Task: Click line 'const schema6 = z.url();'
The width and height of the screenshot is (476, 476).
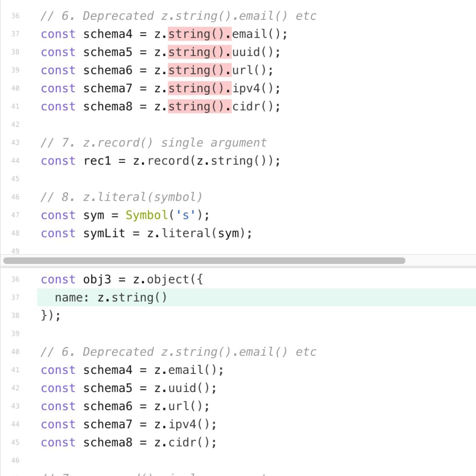Action: click(125, 406)
